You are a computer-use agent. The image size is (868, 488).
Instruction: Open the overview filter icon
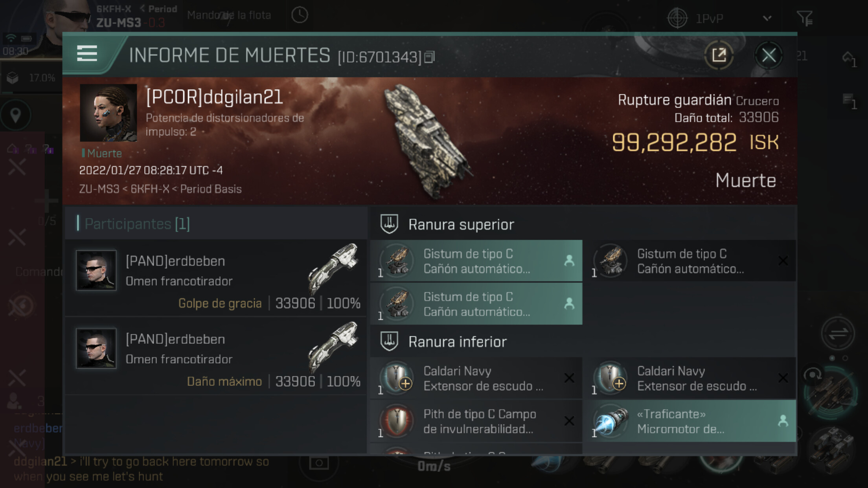point(805,18)
